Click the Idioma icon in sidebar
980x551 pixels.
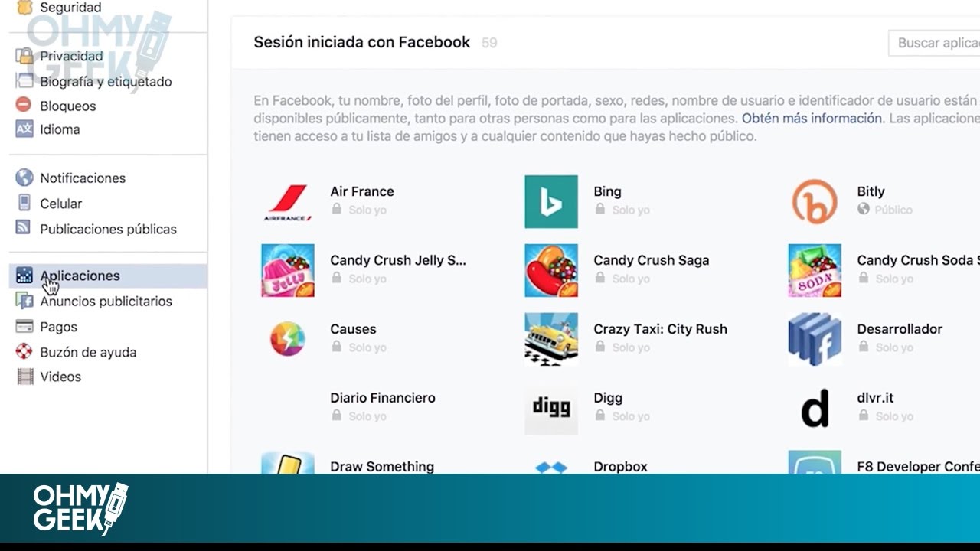click(x=24, y=129)
